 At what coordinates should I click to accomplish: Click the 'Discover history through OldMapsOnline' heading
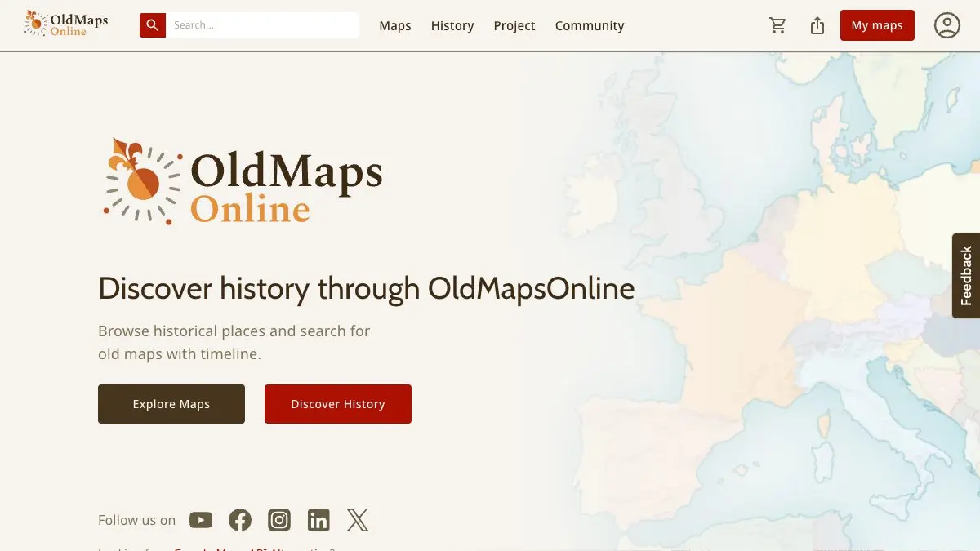367,289
